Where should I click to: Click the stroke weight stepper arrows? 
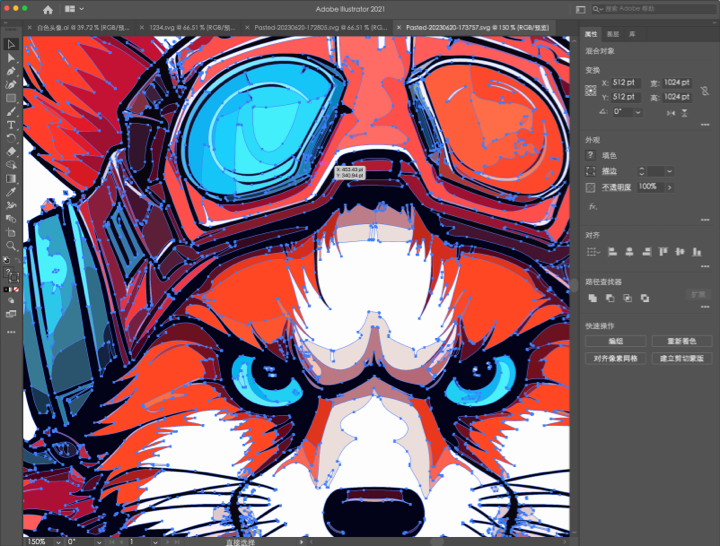641,171
